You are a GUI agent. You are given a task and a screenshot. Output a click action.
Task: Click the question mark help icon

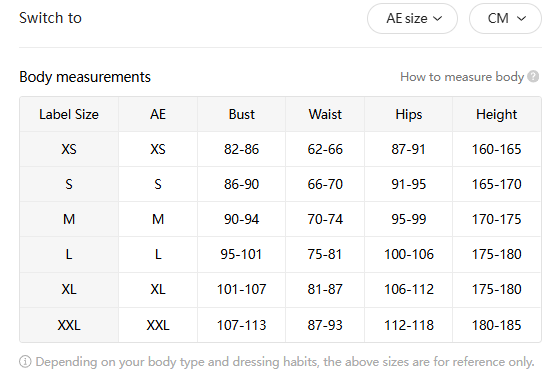click(533, 77)
